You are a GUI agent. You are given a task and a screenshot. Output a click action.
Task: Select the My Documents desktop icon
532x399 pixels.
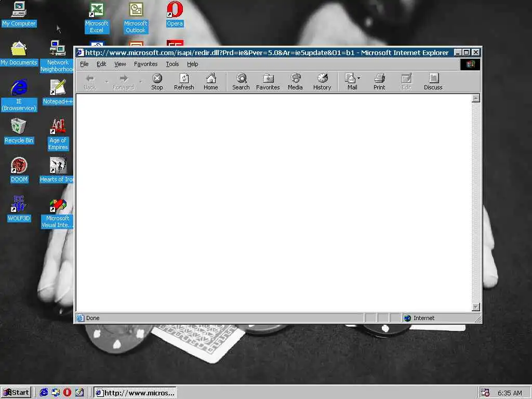[19, 54]
